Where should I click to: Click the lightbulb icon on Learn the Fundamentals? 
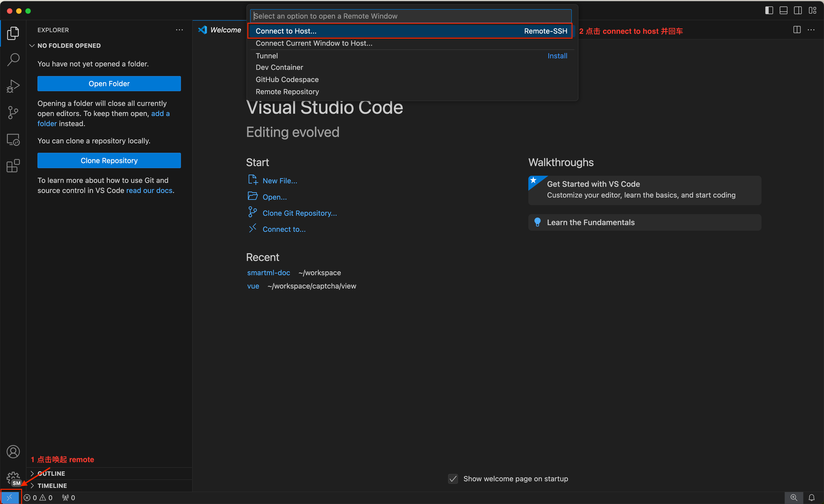pyautogui.click(x=537, y=222)
